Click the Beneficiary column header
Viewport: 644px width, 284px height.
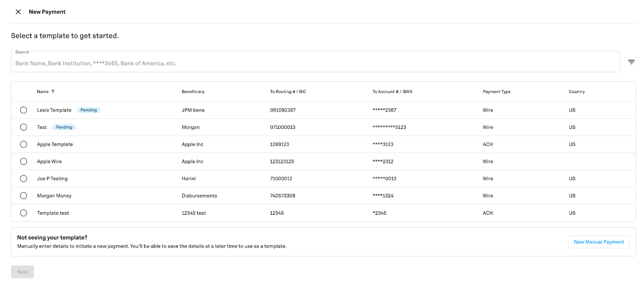point(193,92)
